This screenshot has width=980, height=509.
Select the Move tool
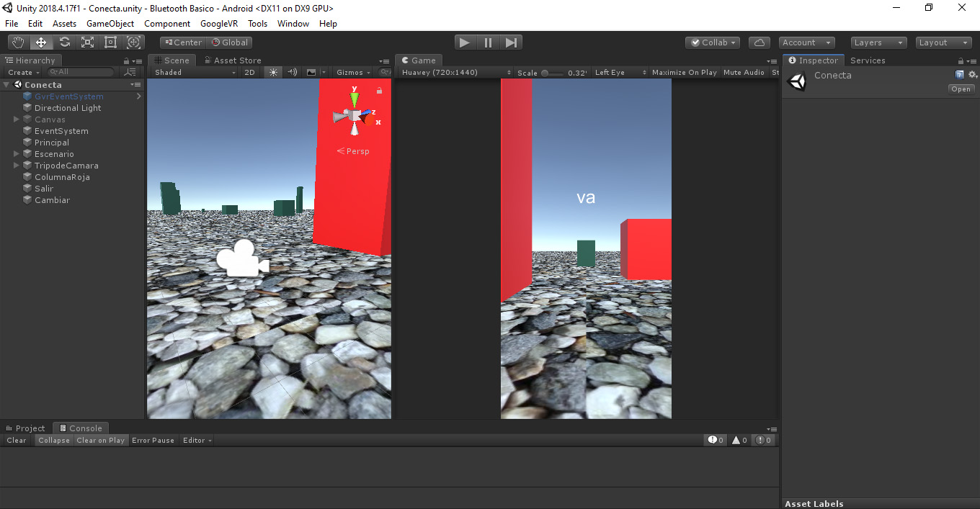click(41, 42)
